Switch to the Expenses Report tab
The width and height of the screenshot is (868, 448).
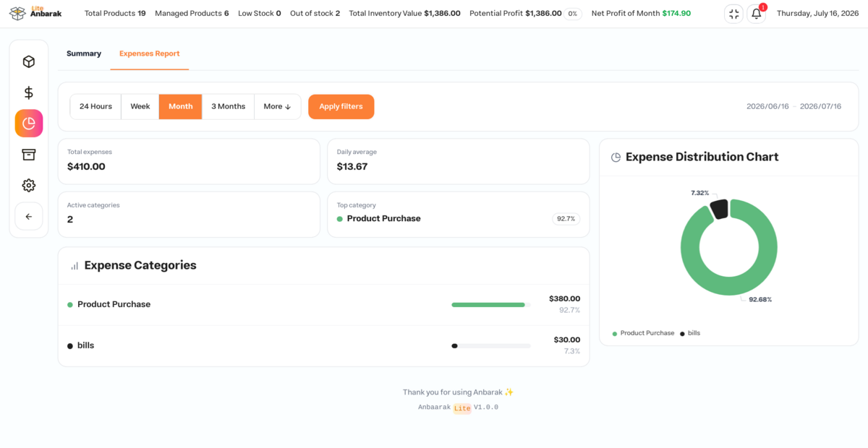(150, 53)
